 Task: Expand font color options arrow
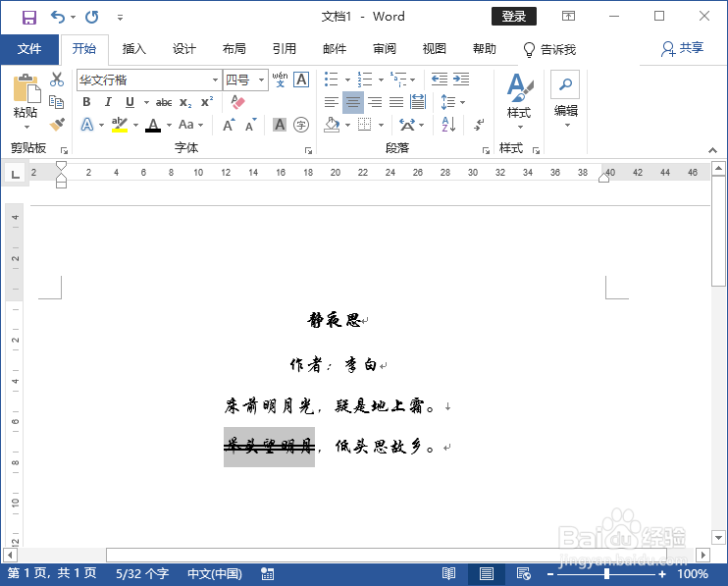(x=169, y=125)
